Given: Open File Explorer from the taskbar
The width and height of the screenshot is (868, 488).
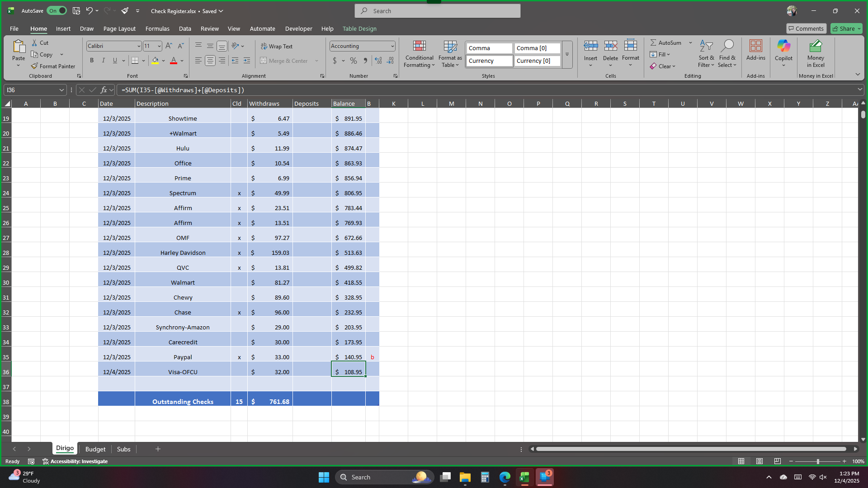Looking at the screenshot, I should pos(465,477).
